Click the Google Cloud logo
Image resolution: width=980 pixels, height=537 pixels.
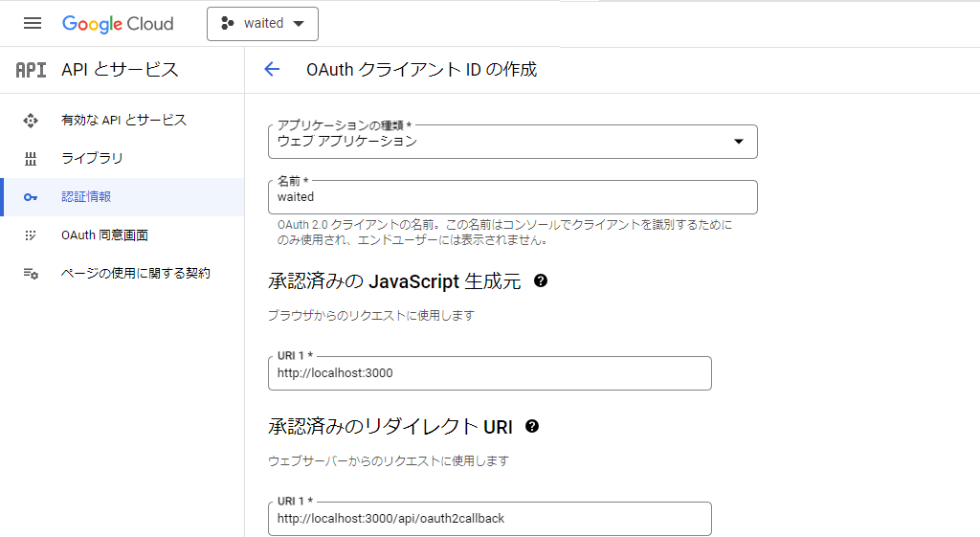coord(118,24)
